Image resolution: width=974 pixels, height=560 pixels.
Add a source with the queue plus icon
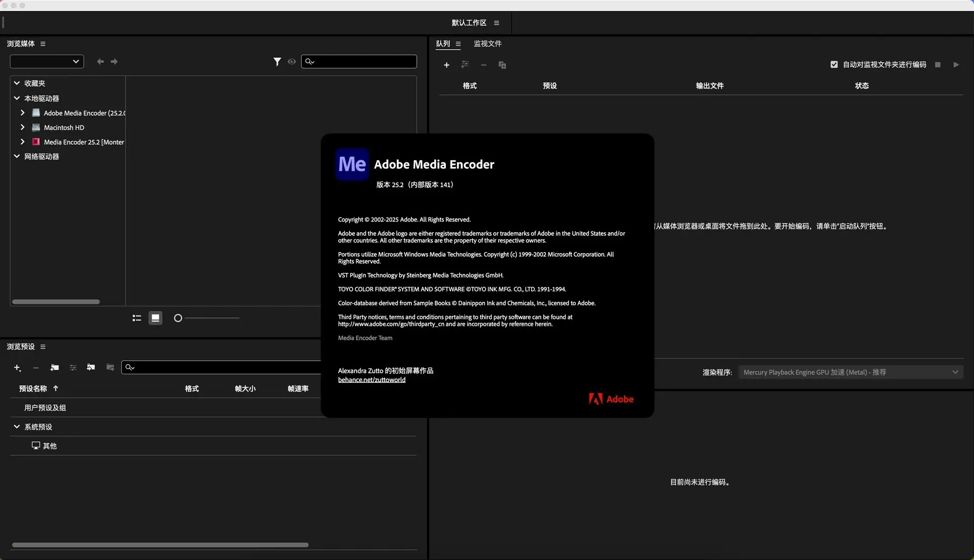tap(446, 65)
